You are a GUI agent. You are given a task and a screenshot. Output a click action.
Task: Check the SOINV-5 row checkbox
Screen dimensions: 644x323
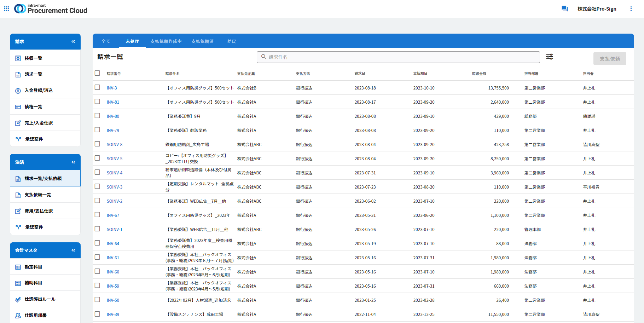point(97,158)
